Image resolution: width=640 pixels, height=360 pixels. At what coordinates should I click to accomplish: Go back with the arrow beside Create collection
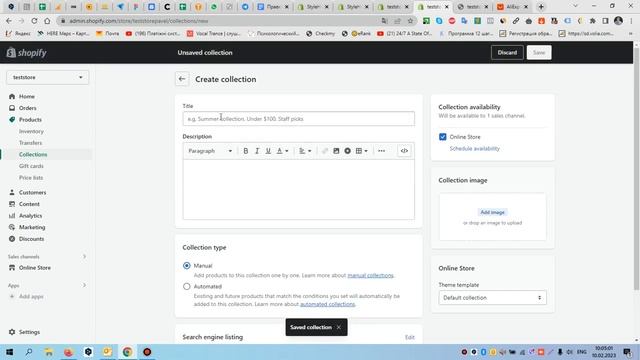(182, 79)
